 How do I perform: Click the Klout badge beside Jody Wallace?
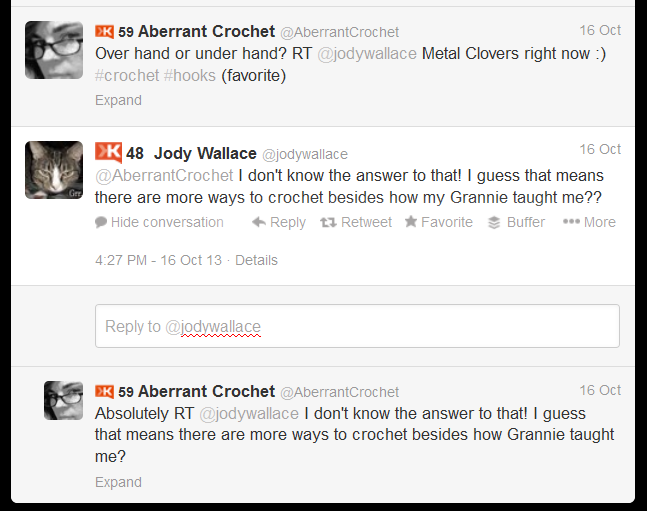(108, 153)
